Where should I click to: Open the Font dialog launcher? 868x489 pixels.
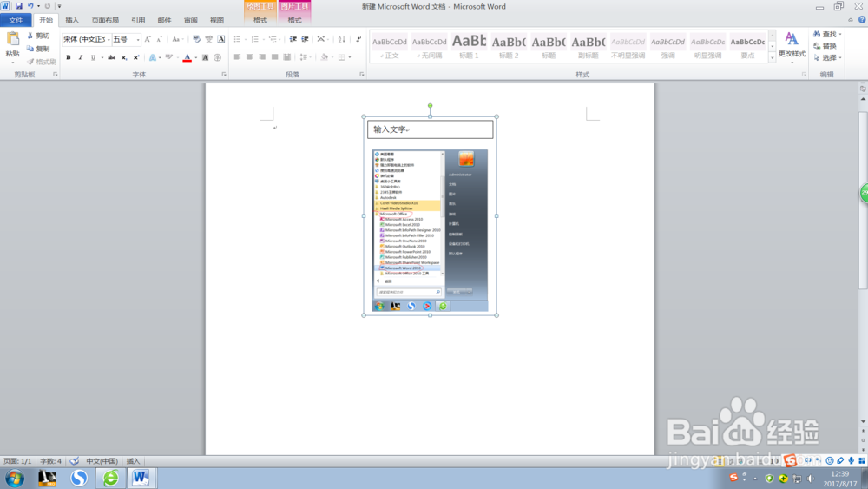click(x=224, y=74)
